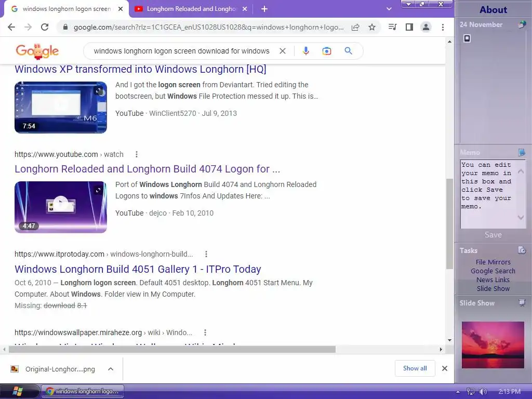Open the network icon in the system tray
Viewport: 532px width, 399px height.
point(471,392)
